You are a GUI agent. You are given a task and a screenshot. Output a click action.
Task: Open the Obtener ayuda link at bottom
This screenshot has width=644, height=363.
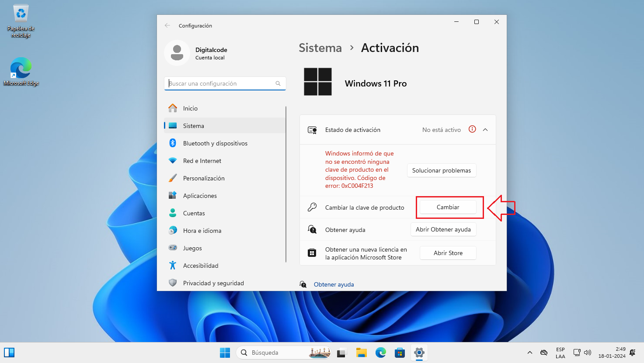click(334, 284)
